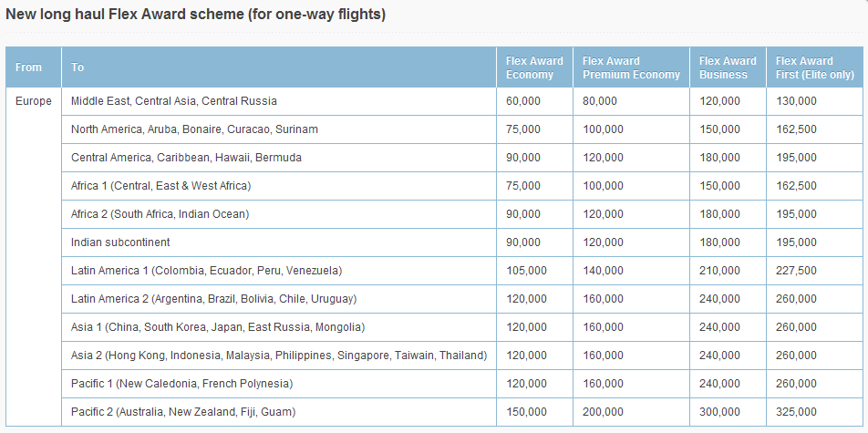Click the Latin America 2 destination cell

[213, 299]
